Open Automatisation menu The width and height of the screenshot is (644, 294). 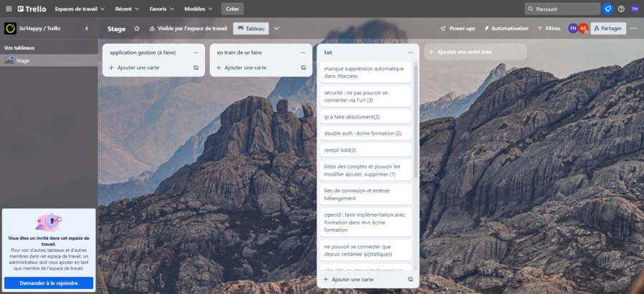click(506, 29)
